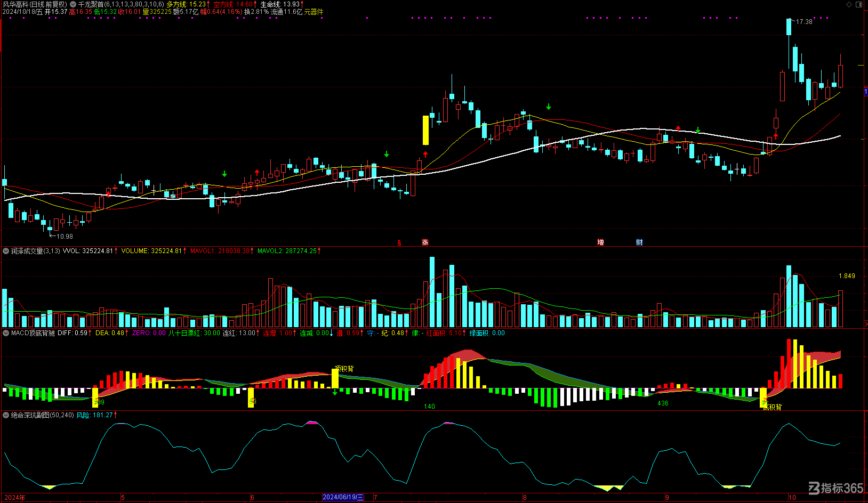Click the month 10 marker on time axis
This screenshot has width=868, height=503.
(x=792, y=498)
